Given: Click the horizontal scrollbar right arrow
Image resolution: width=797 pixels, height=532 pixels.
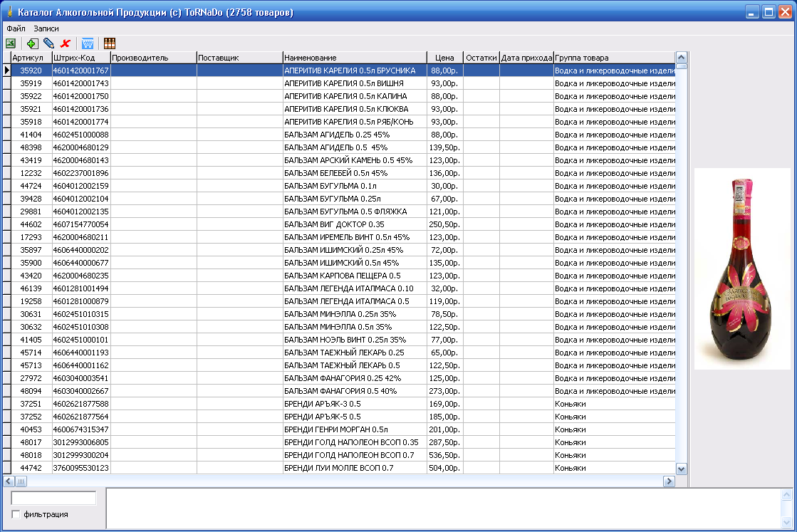Looking at the screenshot, I should click(x=670, y=481).
